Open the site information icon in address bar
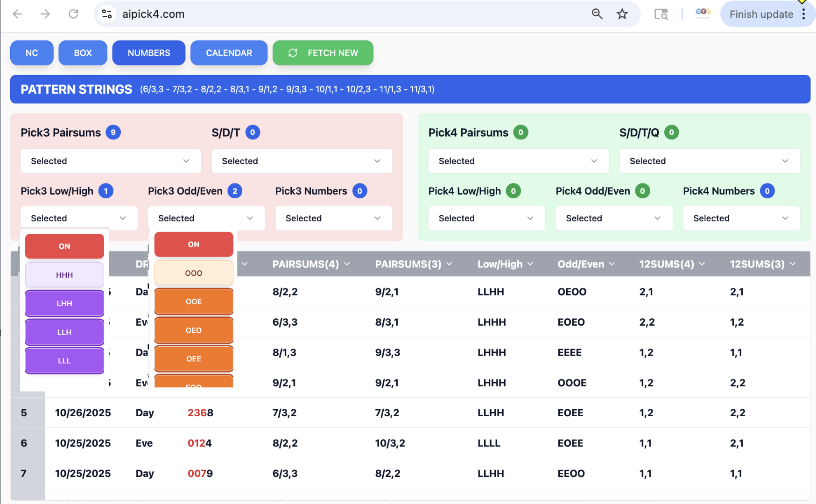The image size is (816, 504). coord(107,14)
